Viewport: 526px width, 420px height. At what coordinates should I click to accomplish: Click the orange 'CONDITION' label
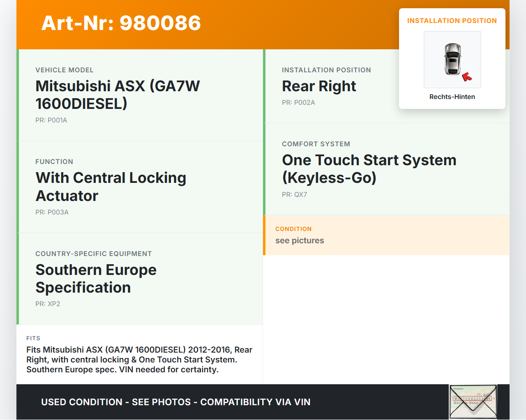coord(293,229)
